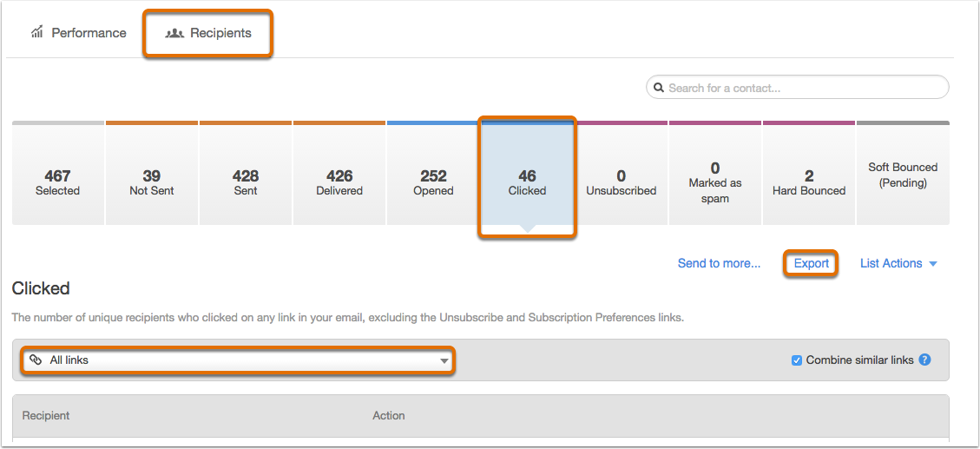
Task: Select the 39 Not Sent tile
Action: click(152, 173)
